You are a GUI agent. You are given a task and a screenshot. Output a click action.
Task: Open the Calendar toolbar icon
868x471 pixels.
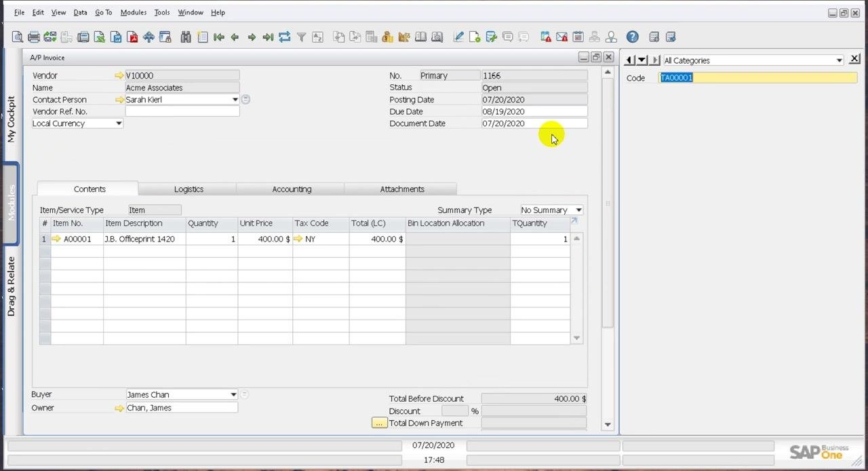(578, 37)
